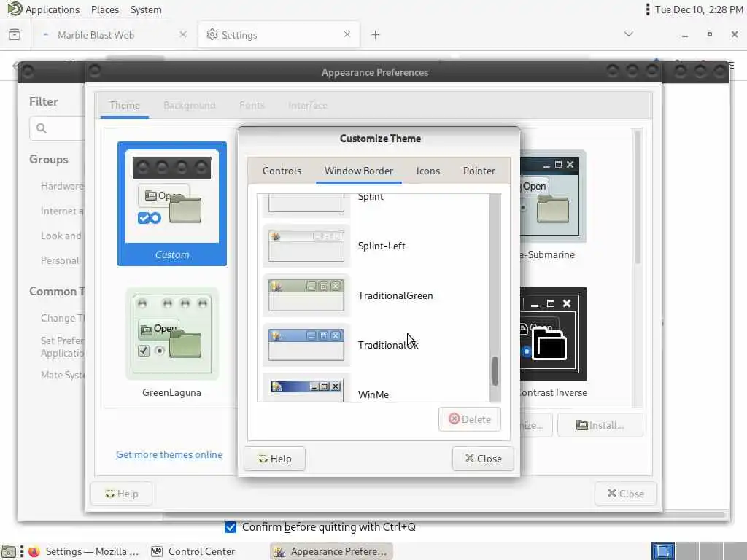Close the Customize Theme dialog
The image size is (747, 560).
(x=483, y=458)
